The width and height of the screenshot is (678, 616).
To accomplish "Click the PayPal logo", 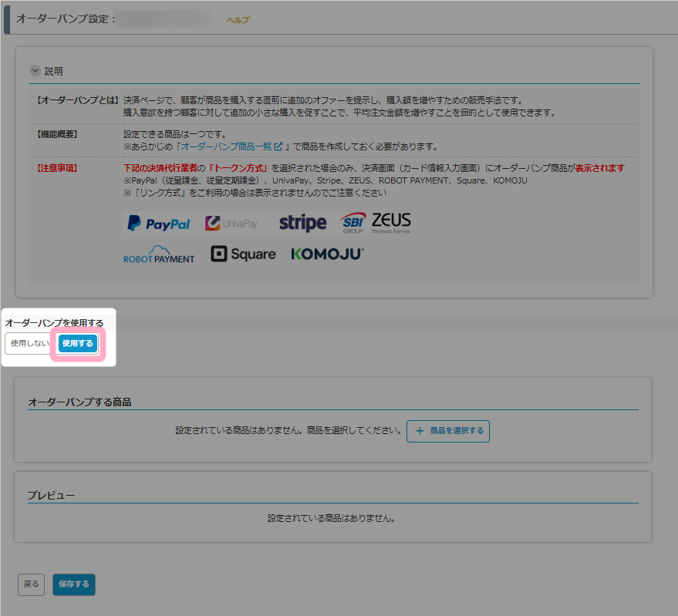I will point(159,224).
